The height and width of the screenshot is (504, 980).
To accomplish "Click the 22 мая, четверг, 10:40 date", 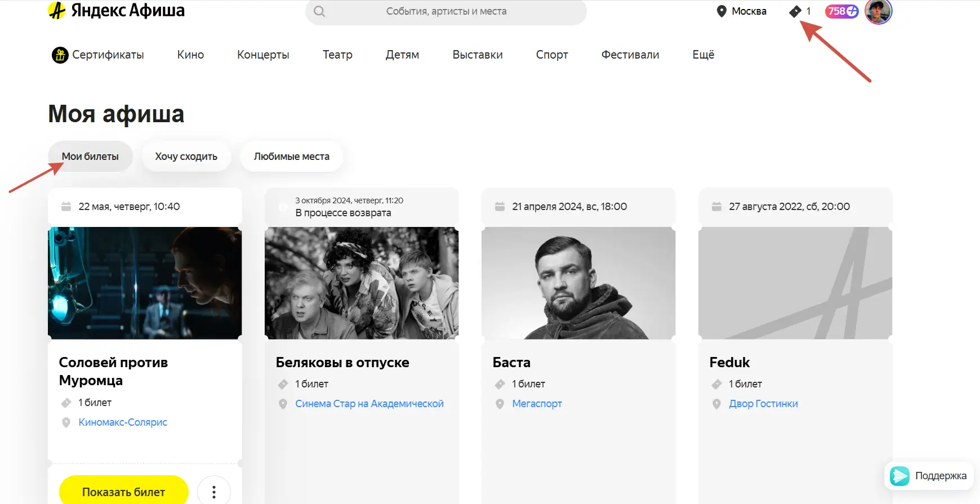I will (129, 207).
